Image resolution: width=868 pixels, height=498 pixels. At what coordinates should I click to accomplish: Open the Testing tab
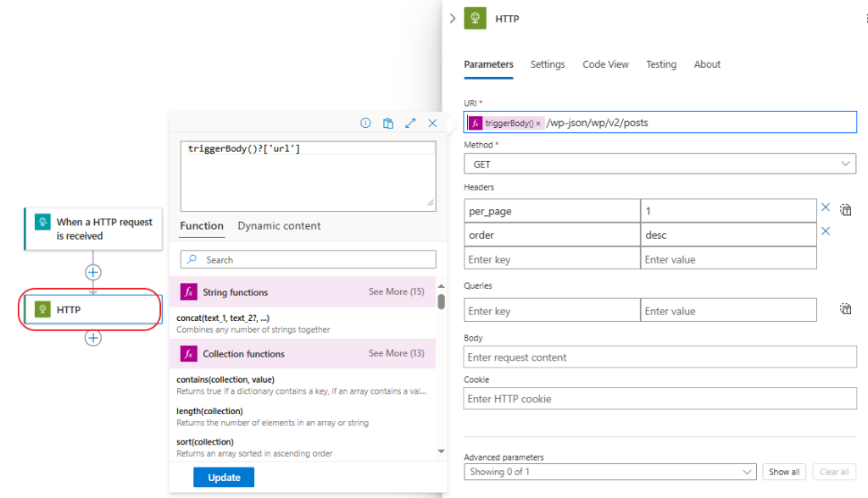point(661,64)
